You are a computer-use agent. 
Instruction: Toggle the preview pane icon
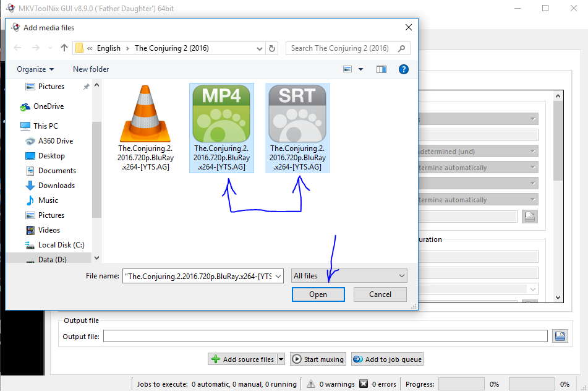point(381,69)
